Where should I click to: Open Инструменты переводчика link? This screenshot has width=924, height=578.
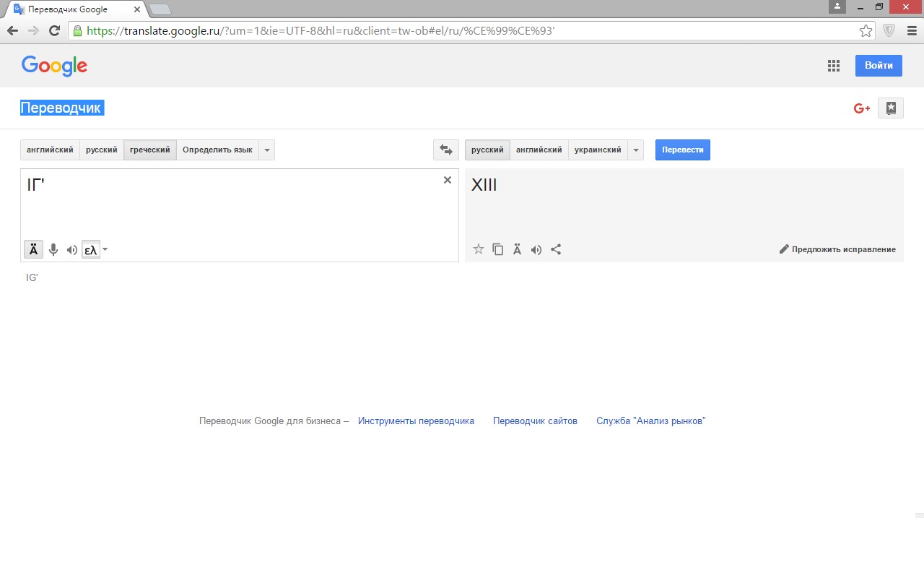pos(416,421)
